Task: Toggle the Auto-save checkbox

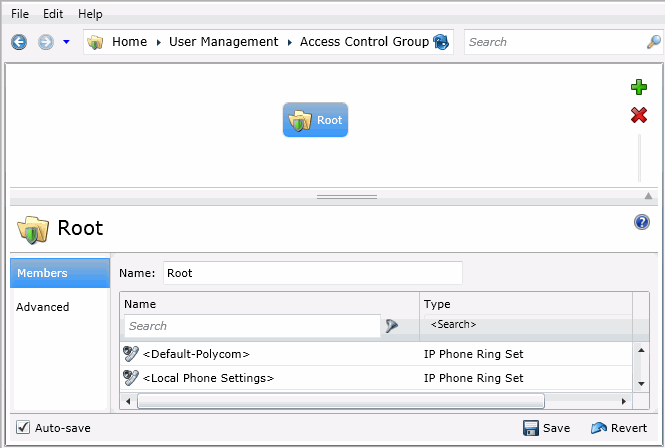Action: [23, 428]
